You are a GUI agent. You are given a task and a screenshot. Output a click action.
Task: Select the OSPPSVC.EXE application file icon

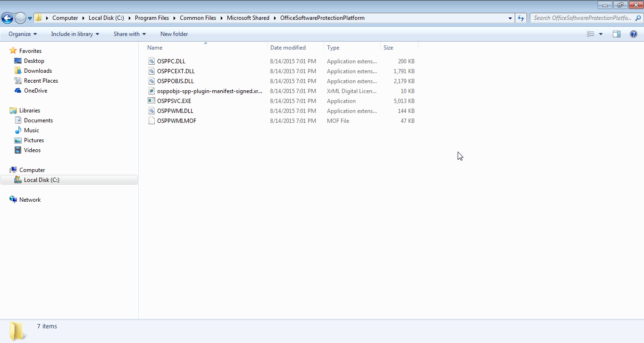point(151,101)
